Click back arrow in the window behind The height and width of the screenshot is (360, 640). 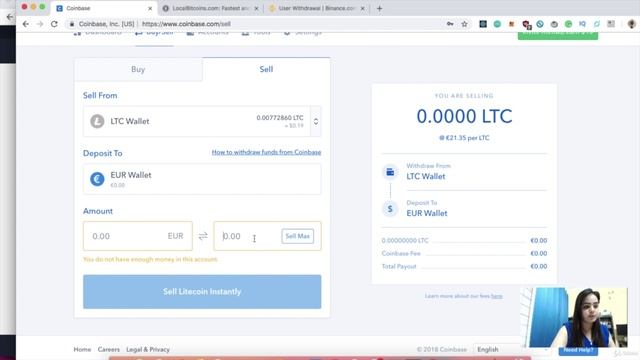pos(9,17)
